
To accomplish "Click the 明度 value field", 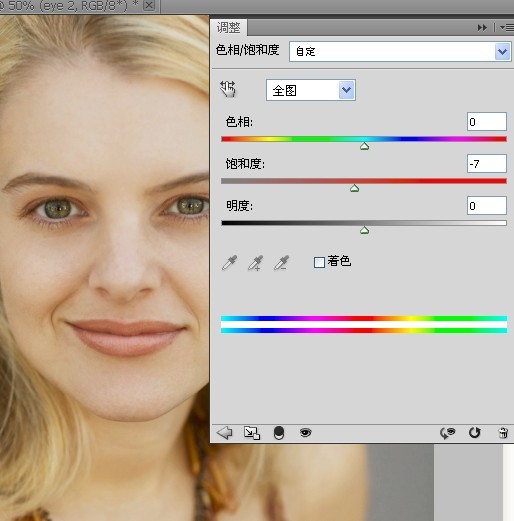I will tap(487, 206).
